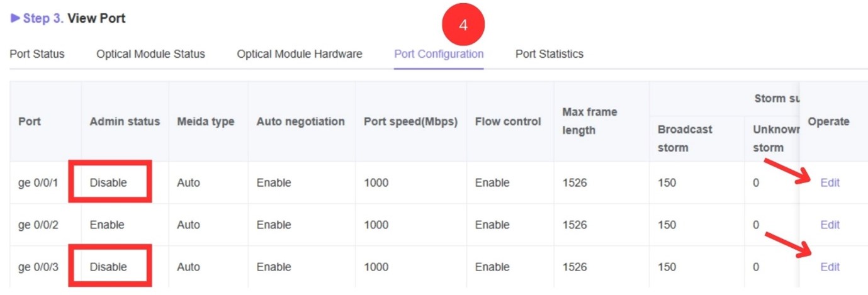Click the Broadcast storm column header
This screenshot has height=295, width=868.
pos(685,138)
